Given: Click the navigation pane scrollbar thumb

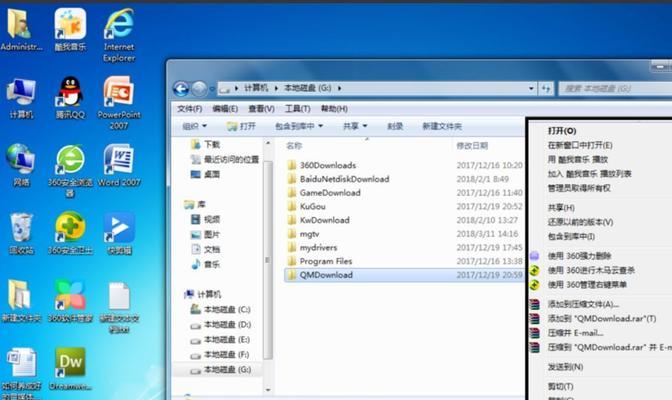Looking at the screenshot, I should [268, 260].
